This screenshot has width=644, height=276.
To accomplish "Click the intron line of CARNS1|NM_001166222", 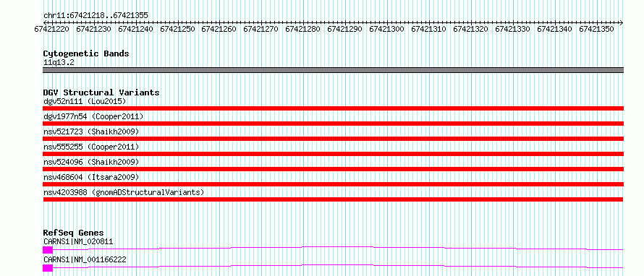I will click(x=338, y=266).
